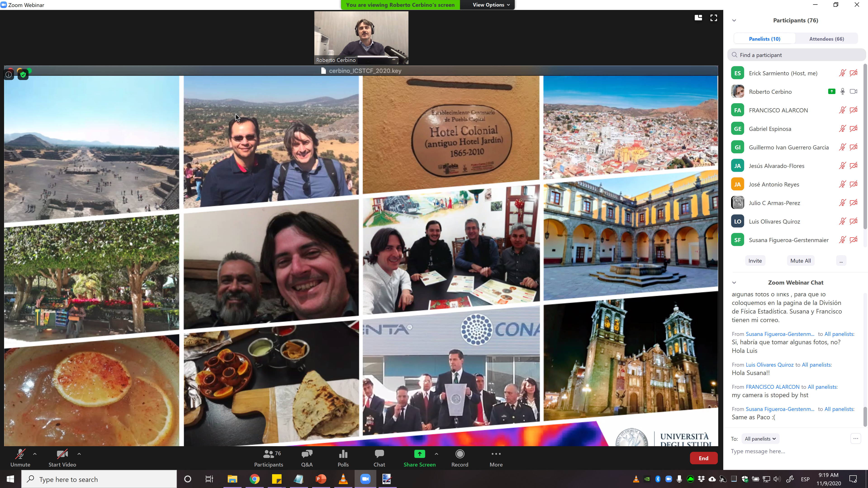Collapse the Zoom Webinar Chat chevron
Image resolution: width=868 pixels, height=488 pixels.
[734, 283]
